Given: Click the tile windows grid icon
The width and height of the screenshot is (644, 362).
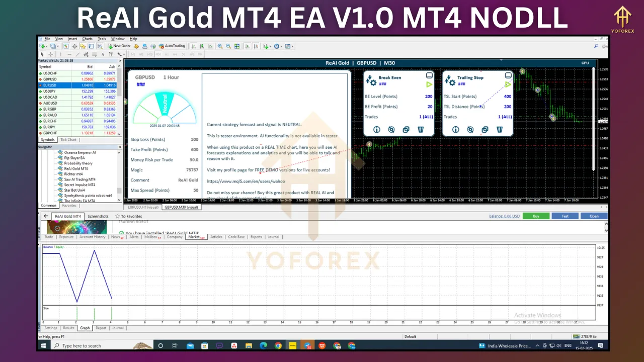Looking at the screenshot, I should (x=237, y=46).
